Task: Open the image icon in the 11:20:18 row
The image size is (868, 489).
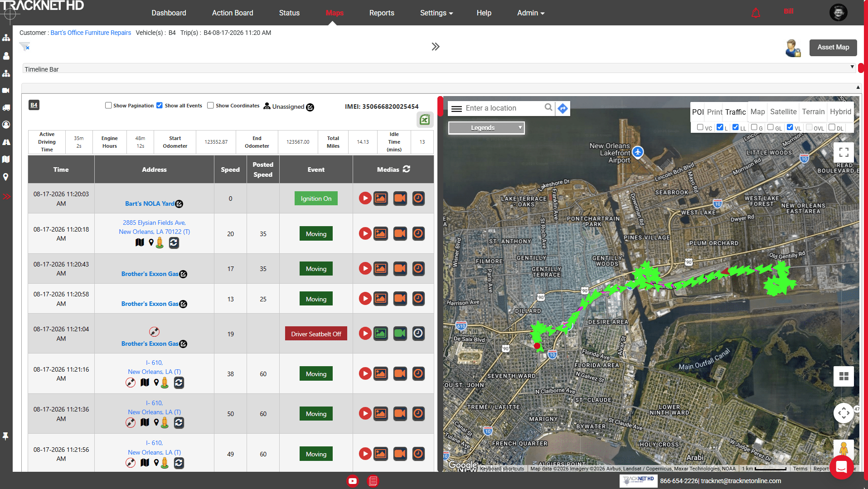Action: pyautogui.click(x=381, y=233)
